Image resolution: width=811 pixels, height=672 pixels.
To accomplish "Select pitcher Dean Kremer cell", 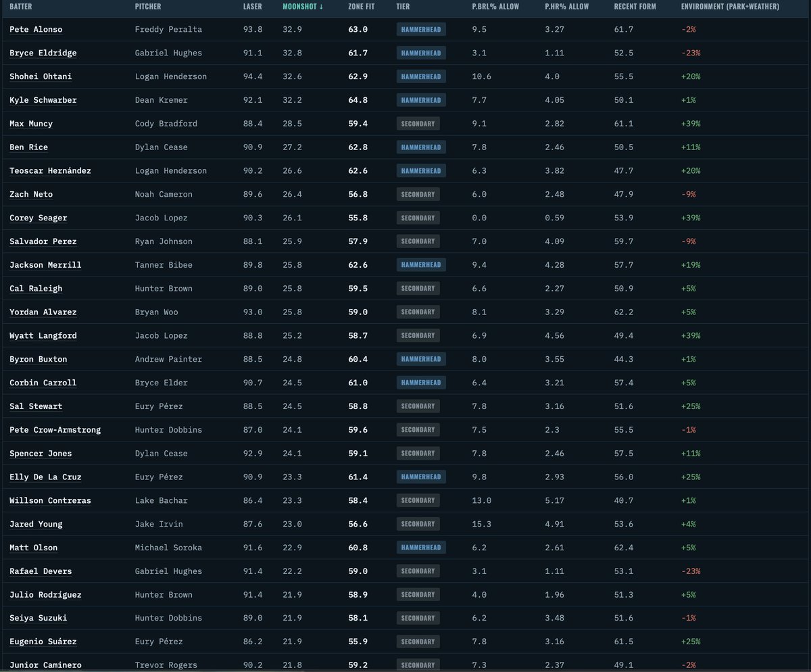I will [162, 100].
